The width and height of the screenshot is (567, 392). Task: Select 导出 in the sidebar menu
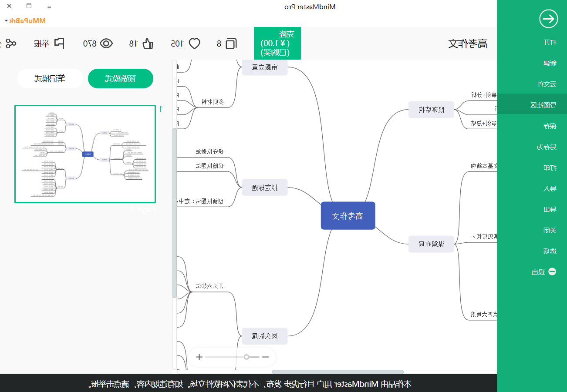click(x=550, y=209)
